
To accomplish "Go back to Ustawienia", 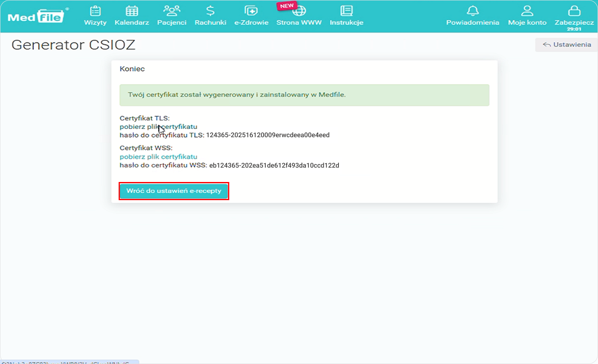I will tap(567, 44).
